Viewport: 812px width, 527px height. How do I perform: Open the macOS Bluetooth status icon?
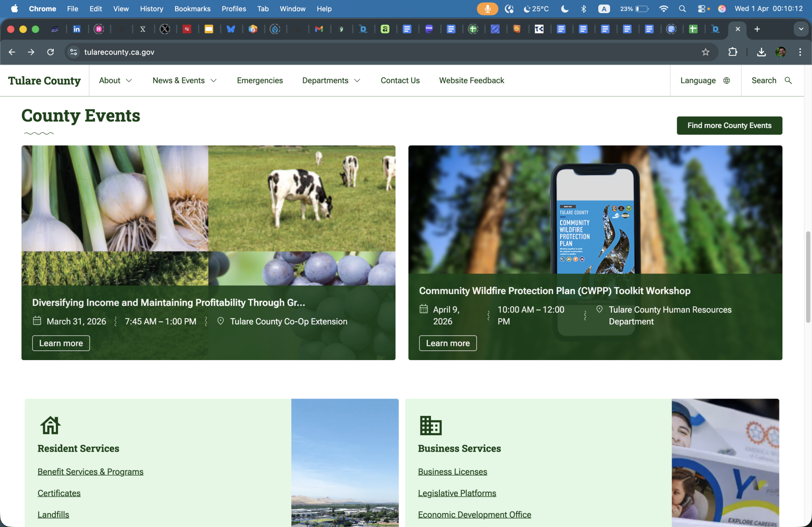coord(584,8)
